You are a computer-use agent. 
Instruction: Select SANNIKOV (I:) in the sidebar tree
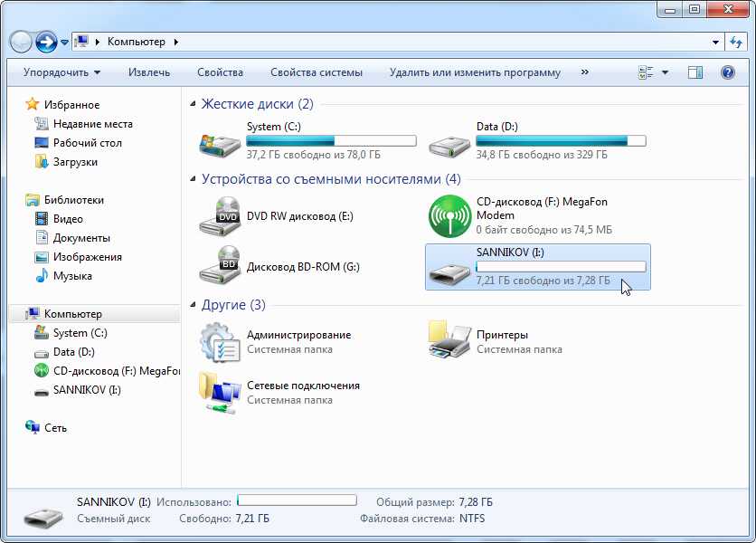coord(87,390)
